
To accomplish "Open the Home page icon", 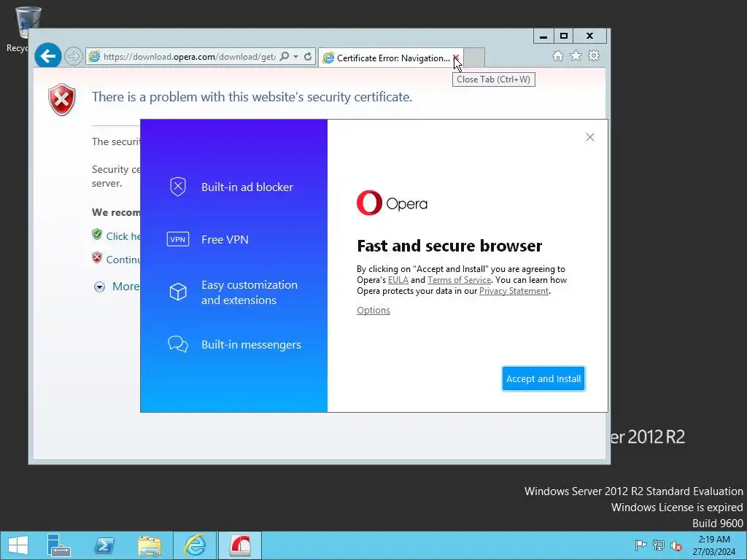I will tap(558, 56).
